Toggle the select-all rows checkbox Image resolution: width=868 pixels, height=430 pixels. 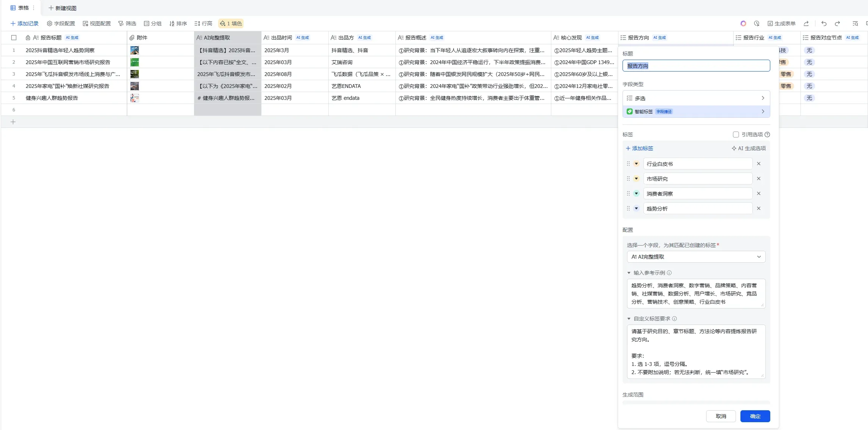point(14,38)
